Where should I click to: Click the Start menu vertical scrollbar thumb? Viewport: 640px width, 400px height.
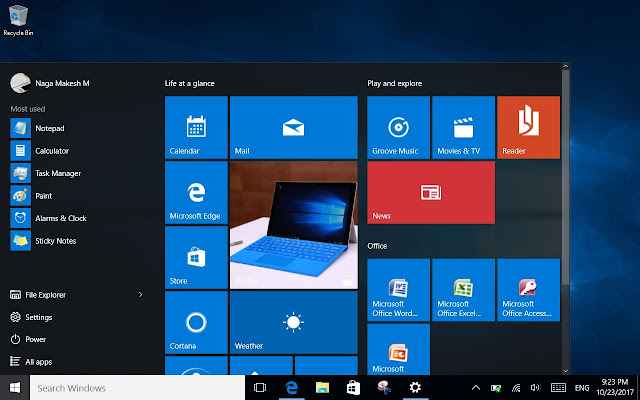point(565,178)
